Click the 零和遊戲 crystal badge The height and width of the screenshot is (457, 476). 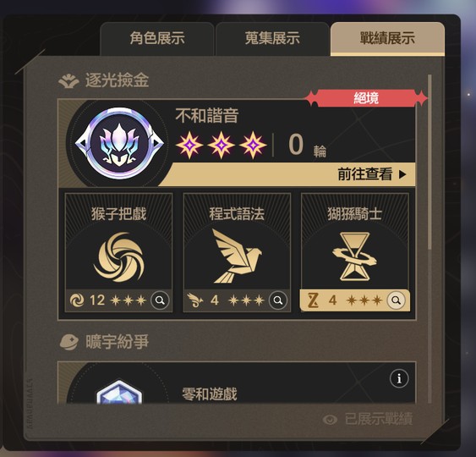119,392
